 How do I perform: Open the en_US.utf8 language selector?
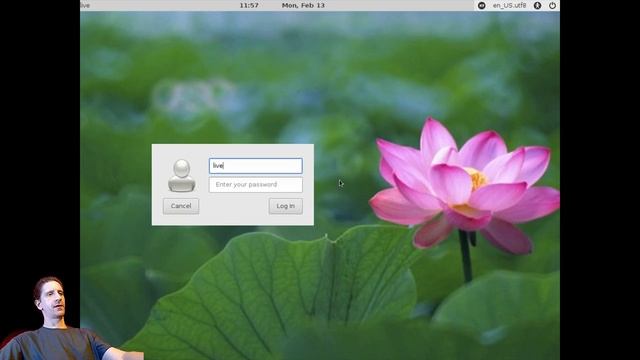pyautogui.click(x=509, y=5)
